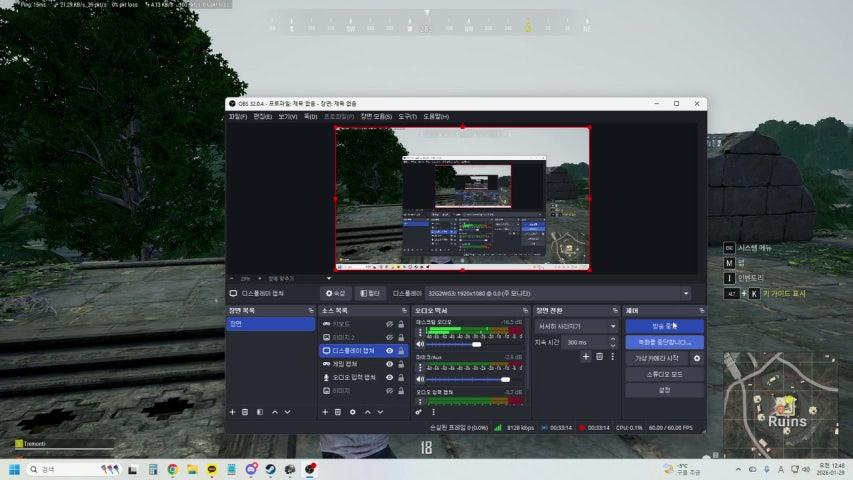
Task: Open virtual camera settings gear icon
Action: pos(697,358)
